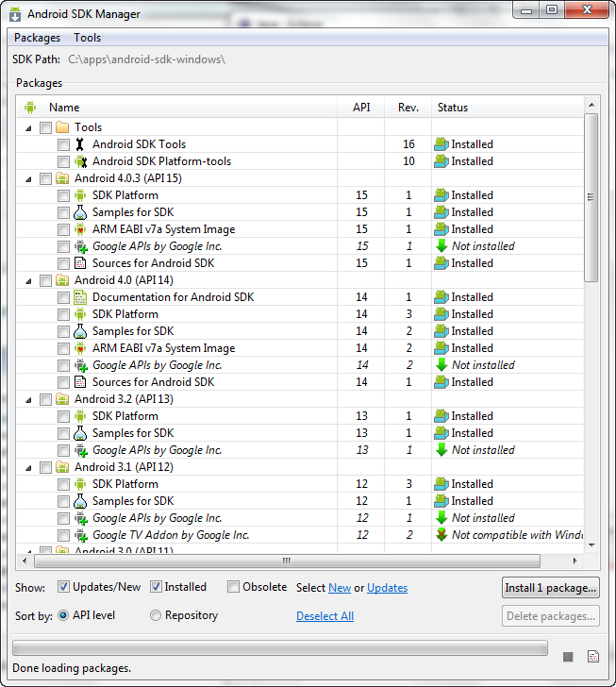Click the API 14 Samples for SDK flask icon
The width and height of the screenshot is (616, 687).
tap(80, 331)
